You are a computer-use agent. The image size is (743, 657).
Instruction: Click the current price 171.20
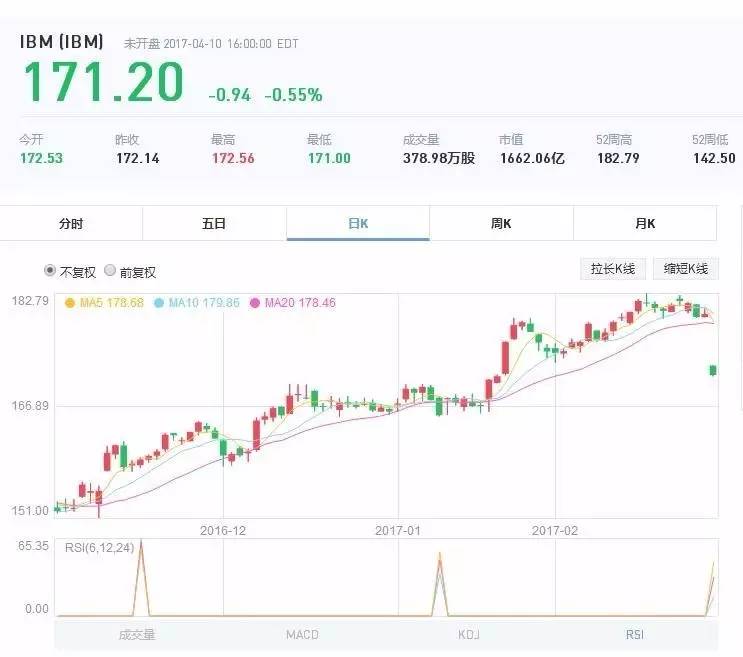(x=104, y=82)
